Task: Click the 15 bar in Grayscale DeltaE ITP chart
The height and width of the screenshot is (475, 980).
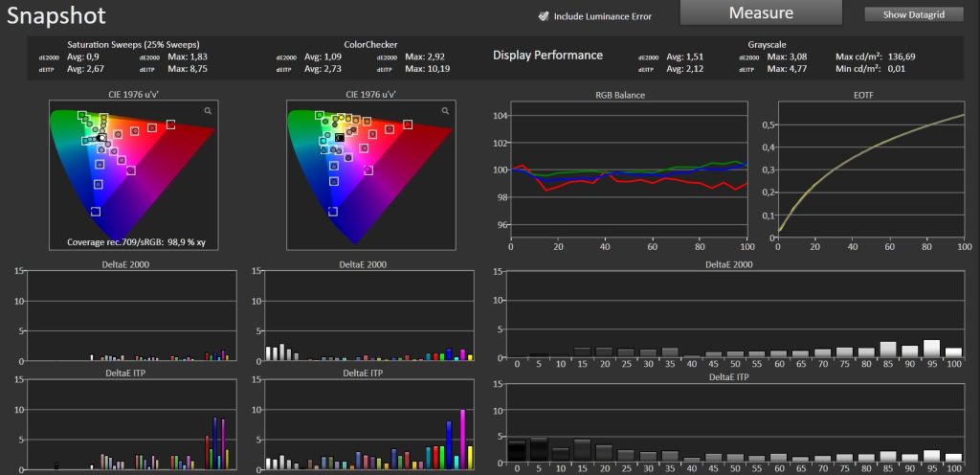Action: coord(582,450)
